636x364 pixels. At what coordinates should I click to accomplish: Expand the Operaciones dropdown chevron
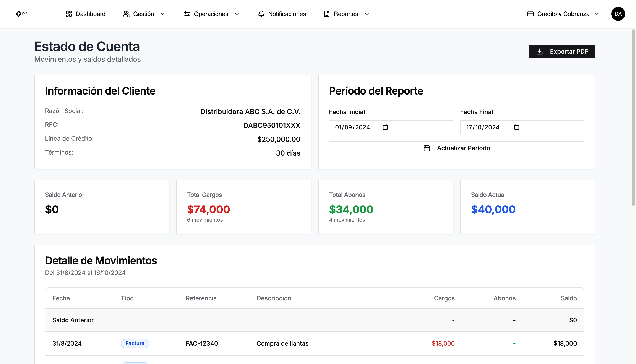coord(237,14)
